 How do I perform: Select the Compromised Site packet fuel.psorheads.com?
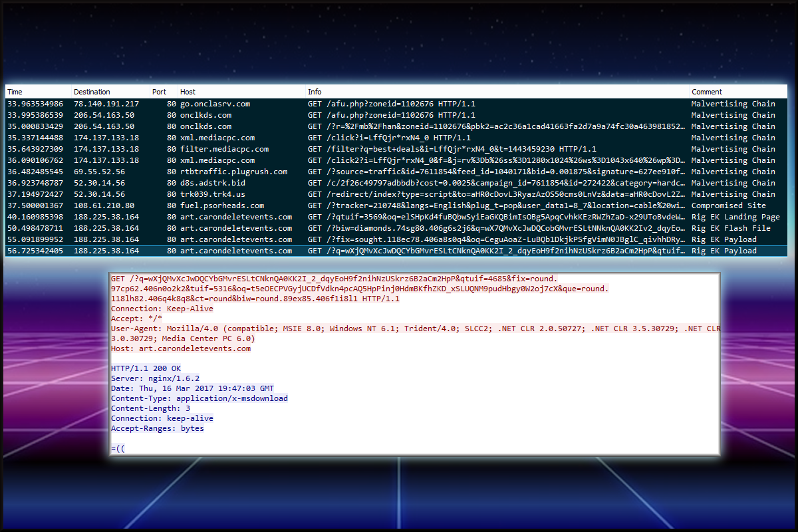(222, 205)
